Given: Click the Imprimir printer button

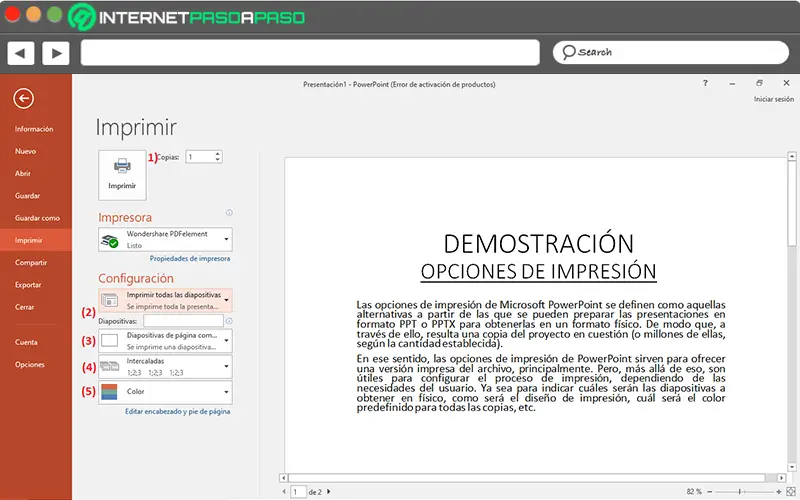Looking at the screenshot, I should pyautogui.click(x=122, y=175).
